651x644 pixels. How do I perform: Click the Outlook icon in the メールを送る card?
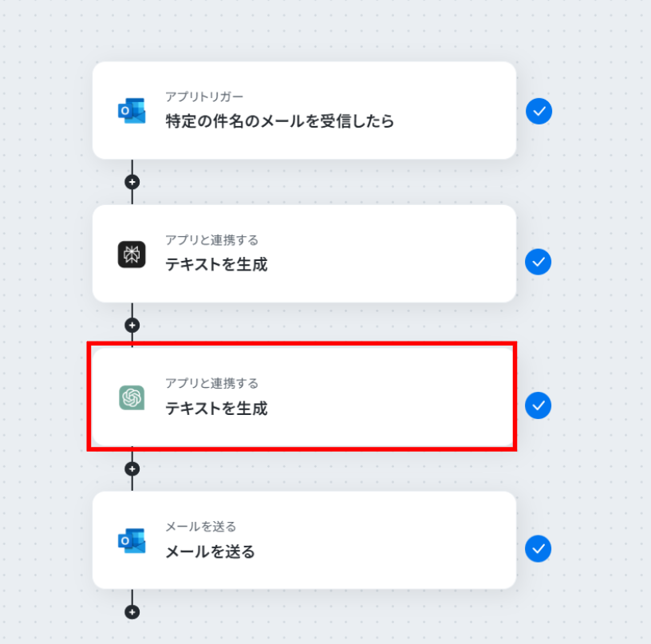pyautogui.click(x=132, y=540)
